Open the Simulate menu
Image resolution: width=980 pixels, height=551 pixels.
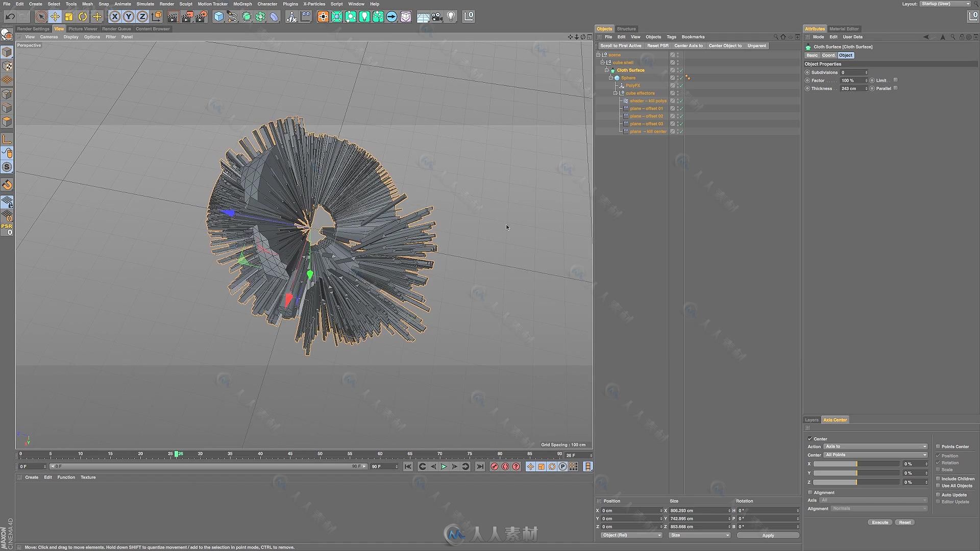(145, 4)
